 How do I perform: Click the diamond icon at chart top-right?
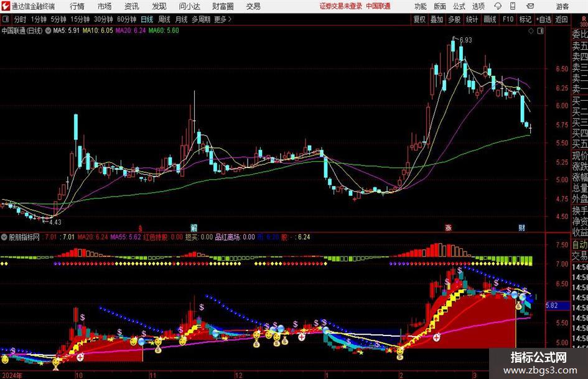(x=531, y=31)
